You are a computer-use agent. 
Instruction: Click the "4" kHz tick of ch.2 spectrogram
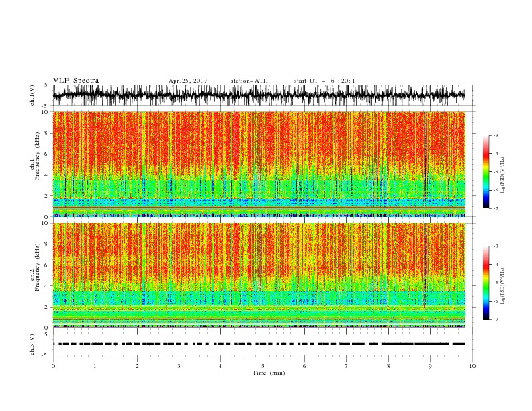(48, 286)
